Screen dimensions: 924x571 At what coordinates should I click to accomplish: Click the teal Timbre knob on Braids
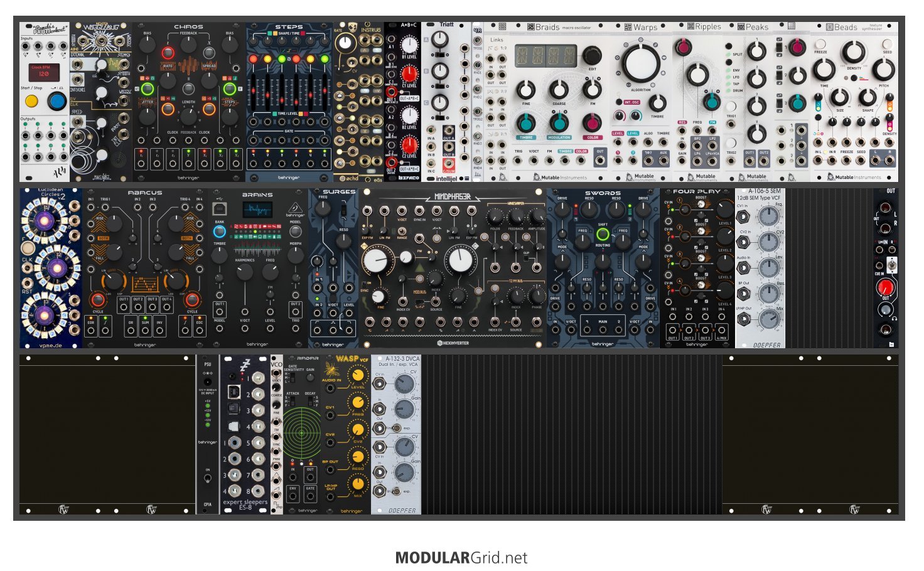(x=526, y=123)
